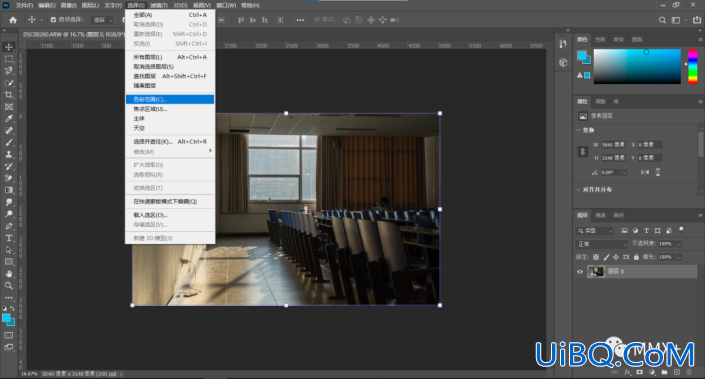The height and width of the screenshot is (379, 705).
Task: Select the Eyedropper tool
Action: pos(9,118)
